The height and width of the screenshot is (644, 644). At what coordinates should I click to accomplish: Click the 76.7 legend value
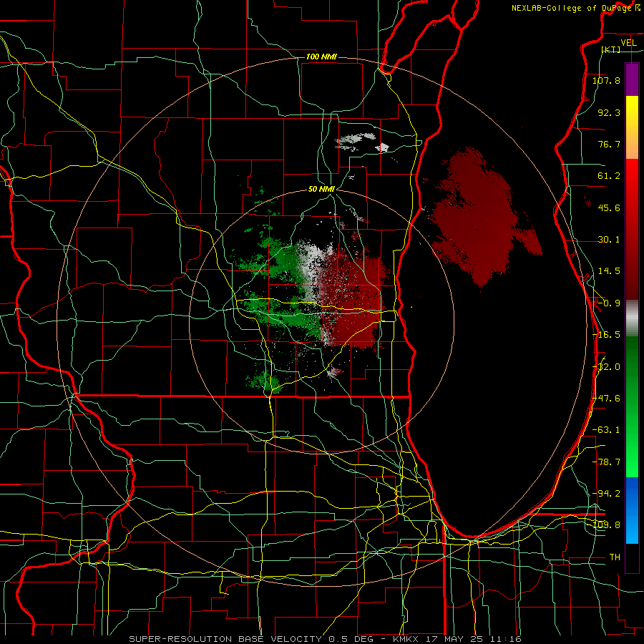(609, 144)
